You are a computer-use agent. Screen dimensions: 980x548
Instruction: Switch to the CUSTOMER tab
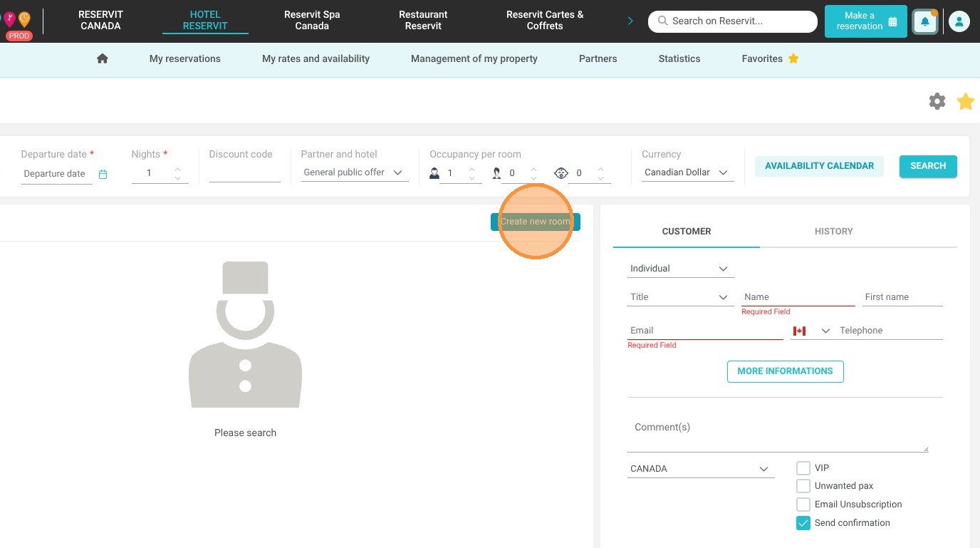point(687,231)
